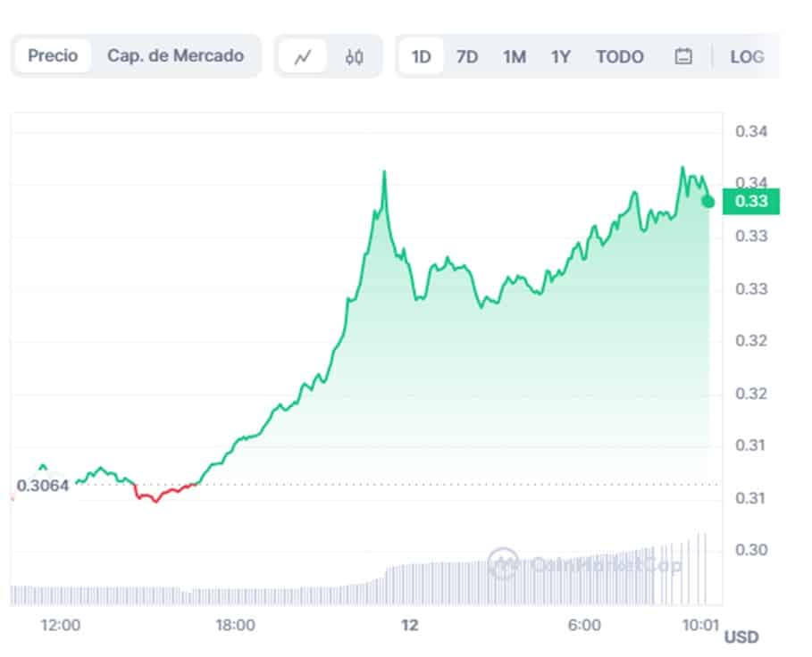The image size is (812, 657).
Task: Choose the 1Y time range
Action: click(x=560, y=57)
